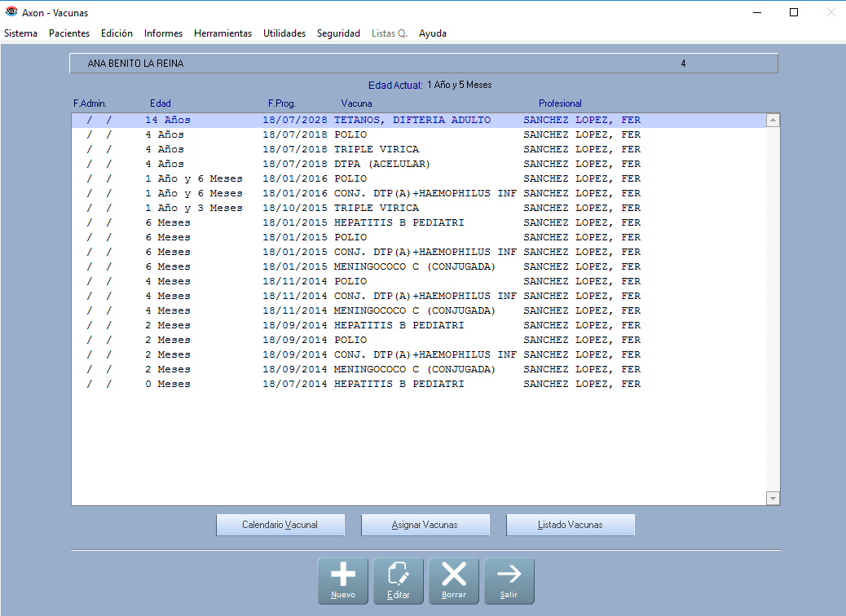Viewport: 846px width, 616px height.
Task: Select the DTPA (Acelular) vaccine row
Action: (381, 165)
